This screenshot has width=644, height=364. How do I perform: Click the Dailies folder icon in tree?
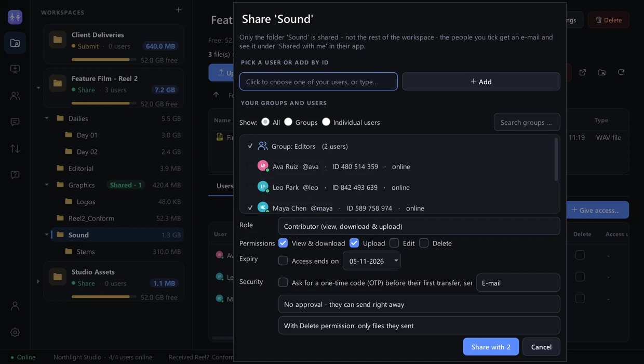[x=60, y=118]
